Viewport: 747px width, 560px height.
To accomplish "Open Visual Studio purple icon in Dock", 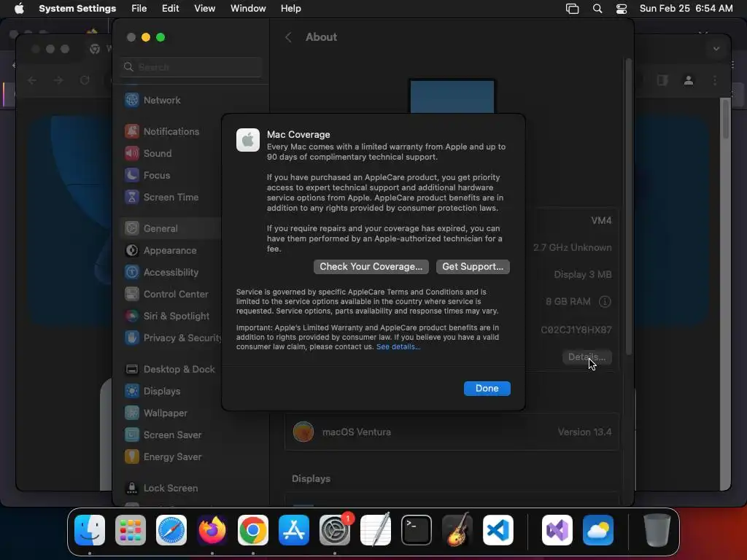I will coord(557,530).
